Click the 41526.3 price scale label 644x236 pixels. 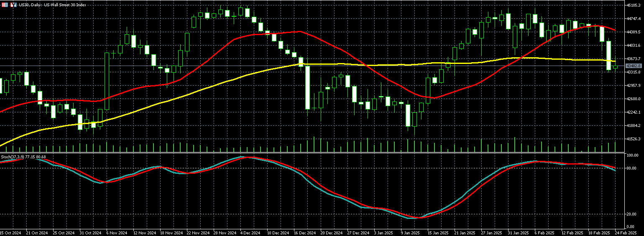pos(634,139)
